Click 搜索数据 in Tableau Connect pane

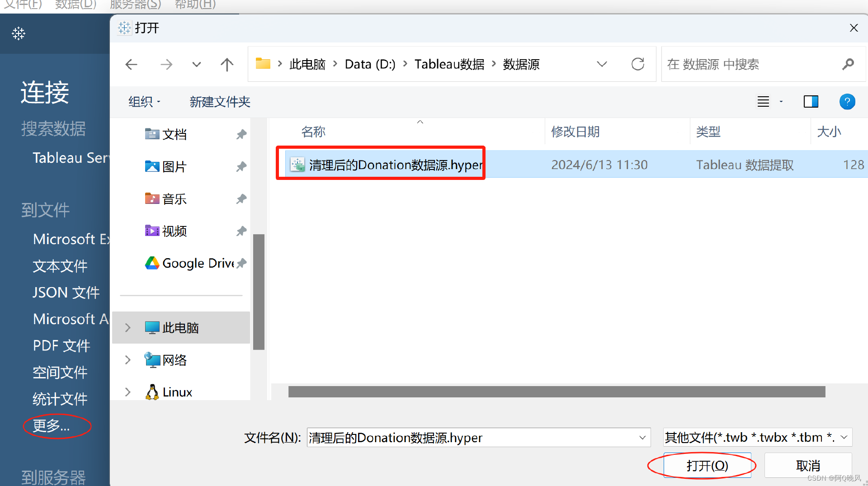tap(53, 129)
